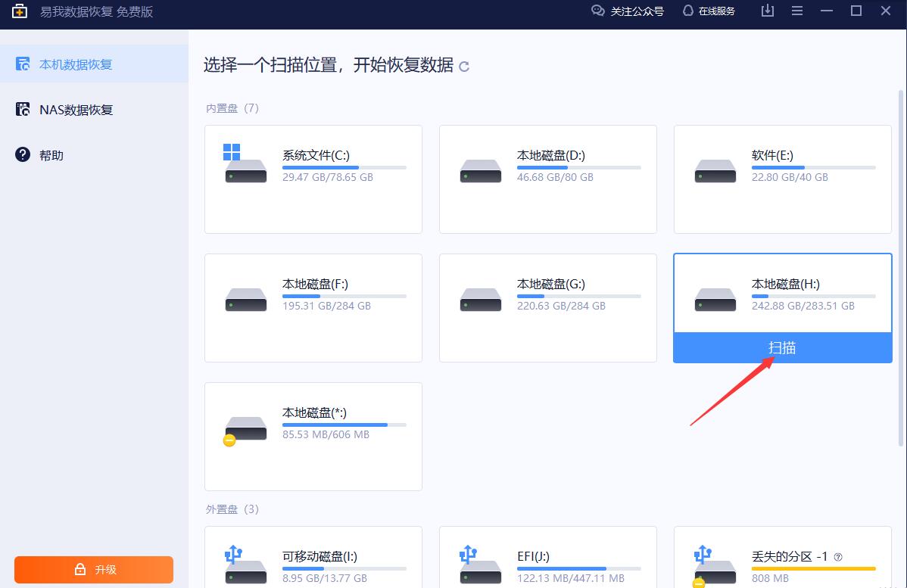
Task: Select the 可移动磁盘(I:) drive card
Action: tap(313, 560)
